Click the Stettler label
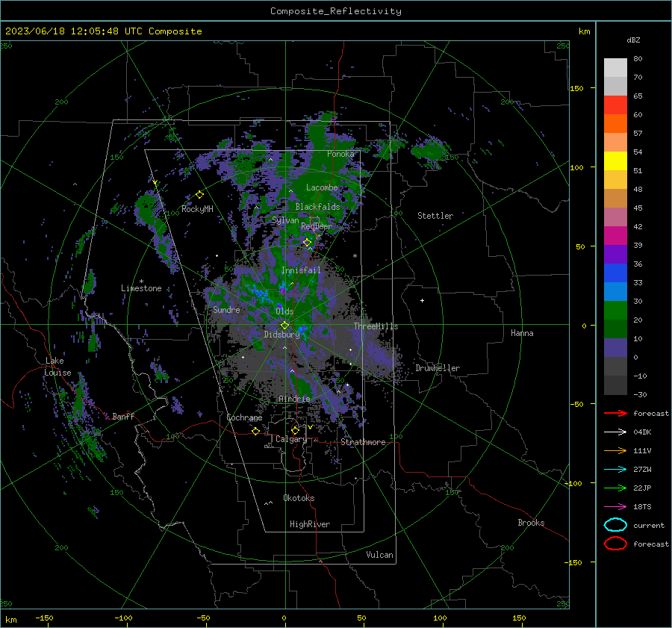The width and height of the screenshot is (672, 628). 435,216
